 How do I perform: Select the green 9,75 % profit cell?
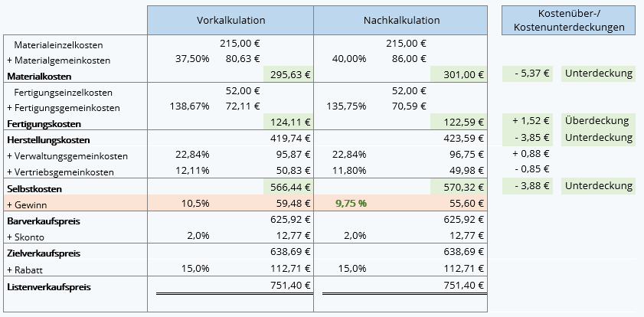[x=352, y=204]
